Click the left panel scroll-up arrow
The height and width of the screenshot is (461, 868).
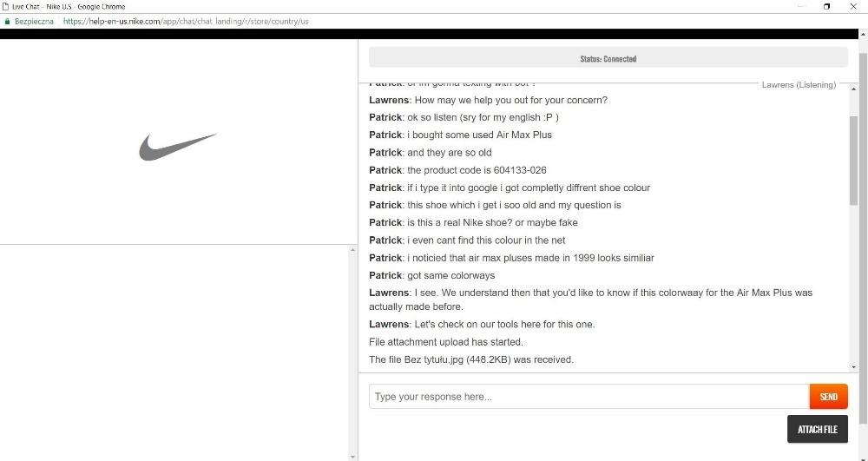[x=352, y=250]
